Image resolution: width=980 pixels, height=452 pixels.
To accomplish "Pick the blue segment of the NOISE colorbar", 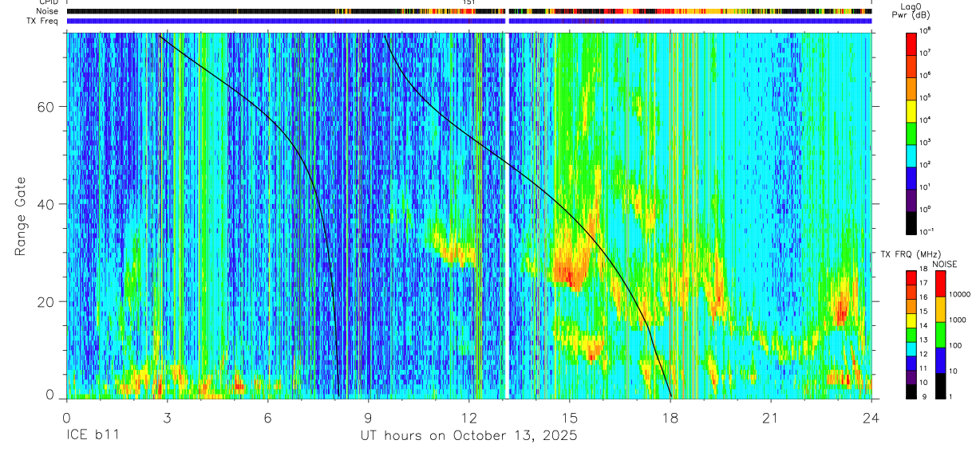I will pos(941,360).
